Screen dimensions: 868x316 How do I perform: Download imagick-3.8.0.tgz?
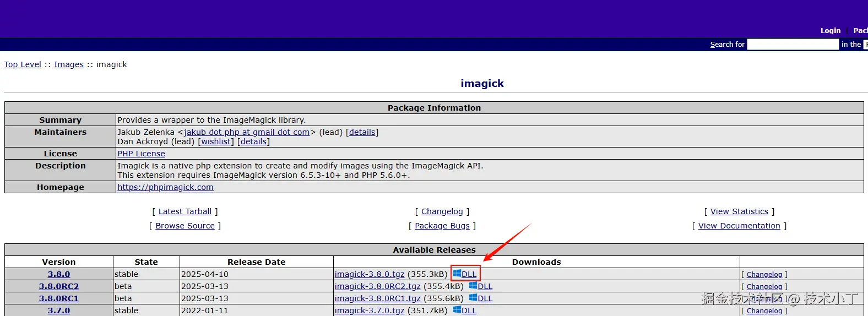[370, 274]
